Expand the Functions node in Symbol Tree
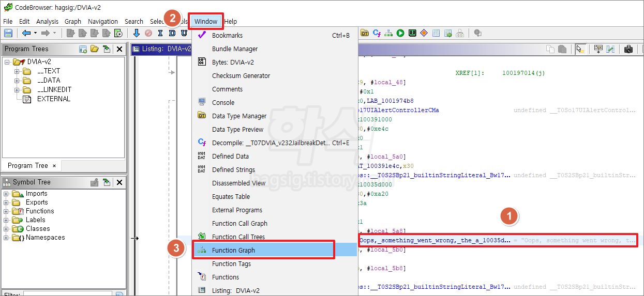 (x=6, y=211)
